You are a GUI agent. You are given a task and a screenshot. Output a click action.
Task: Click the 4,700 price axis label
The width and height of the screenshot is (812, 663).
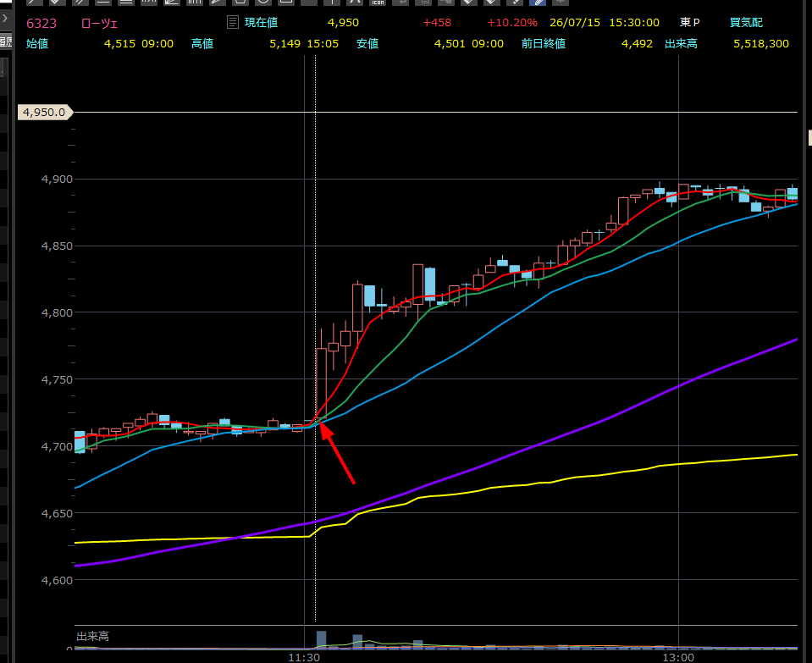click(x=57, y=446)
